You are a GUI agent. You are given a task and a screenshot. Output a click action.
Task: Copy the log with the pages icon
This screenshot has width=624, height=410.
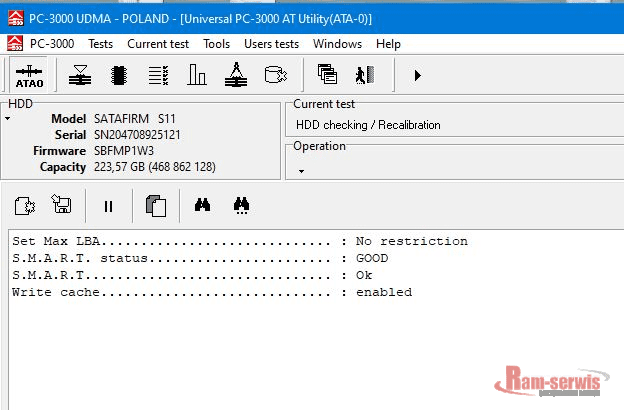pyautogui.click(x=156, y=206)
